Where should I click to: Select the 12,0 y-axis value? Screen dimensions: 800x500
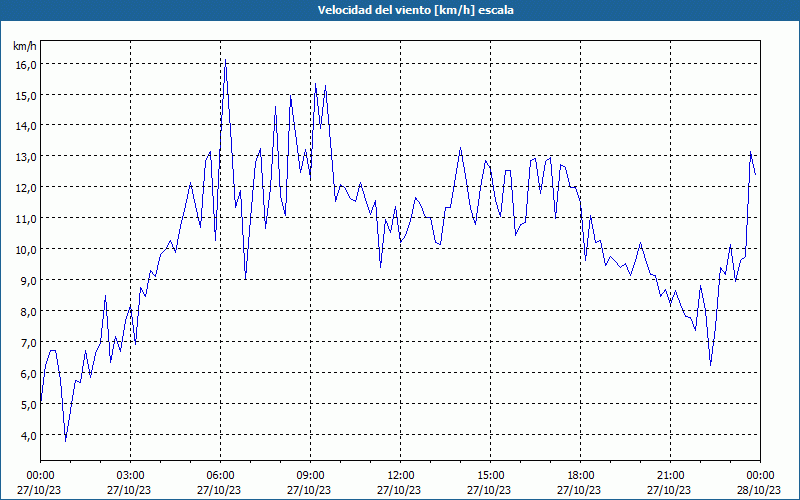click(27, 188)
